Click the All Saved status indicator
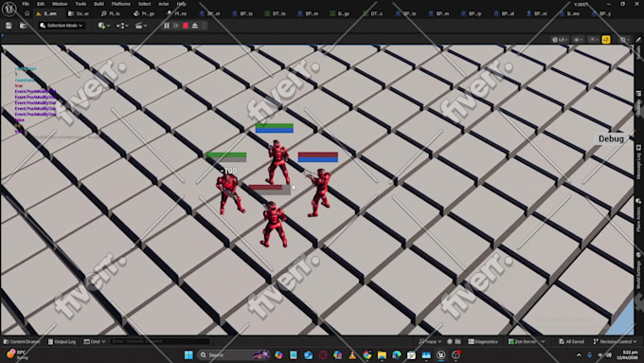The image size is (644, 363). click(x=571, y=341)
